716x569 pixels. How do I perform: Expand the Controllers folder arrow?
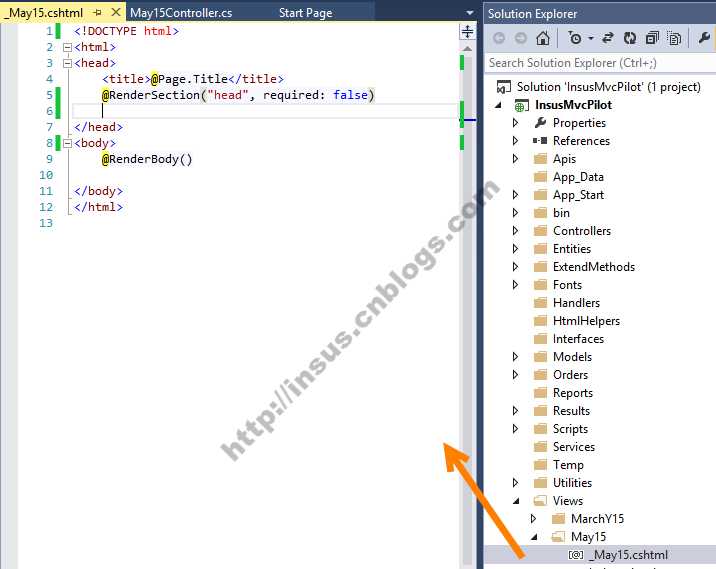pos(516,231)
